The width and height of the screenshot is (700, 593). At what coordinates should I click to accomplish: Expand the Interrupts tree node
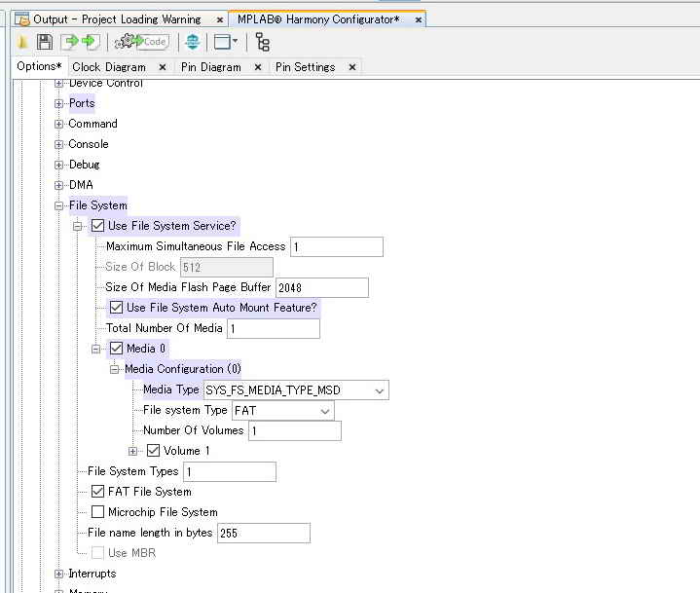58,574
